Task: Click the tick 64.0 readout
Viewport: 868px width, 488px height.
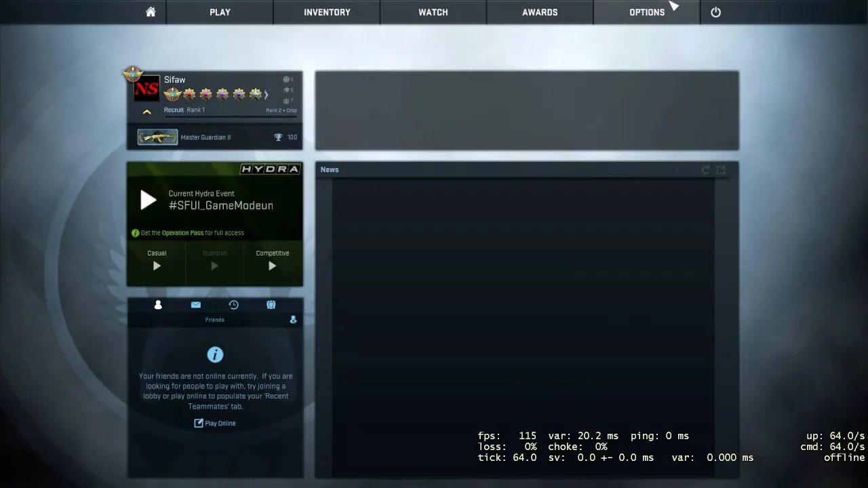Action: coord(507,457)
